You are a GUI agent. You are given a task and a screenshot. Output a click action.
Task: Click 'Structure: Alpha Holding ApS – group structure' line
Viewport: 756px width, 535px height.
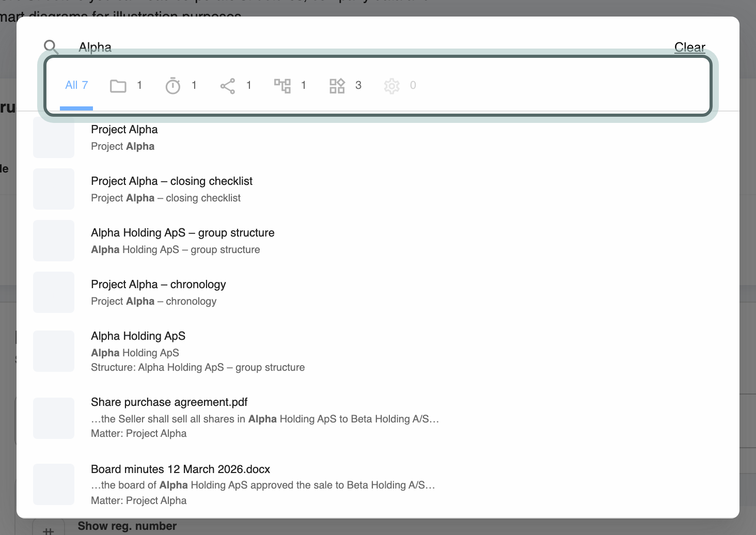pyautogui.click(x=198, y=367)
